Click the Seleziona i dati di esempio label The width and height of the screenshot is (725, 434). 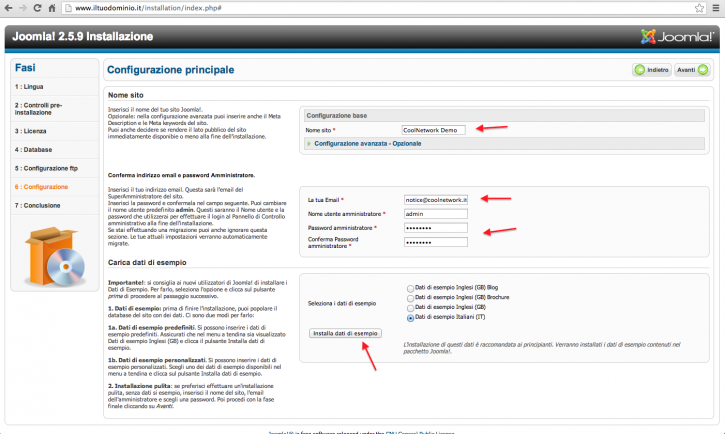point(342,304)
